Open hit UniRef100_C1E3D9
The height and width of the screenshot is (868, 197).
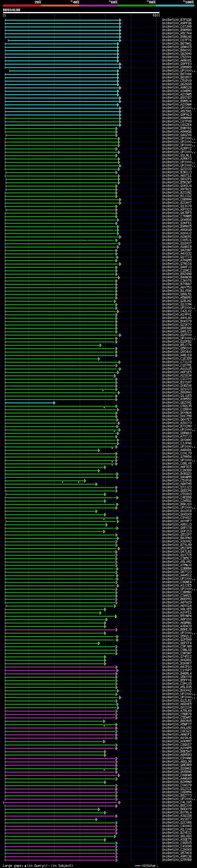pyautogui.click(x=177, y=358)
